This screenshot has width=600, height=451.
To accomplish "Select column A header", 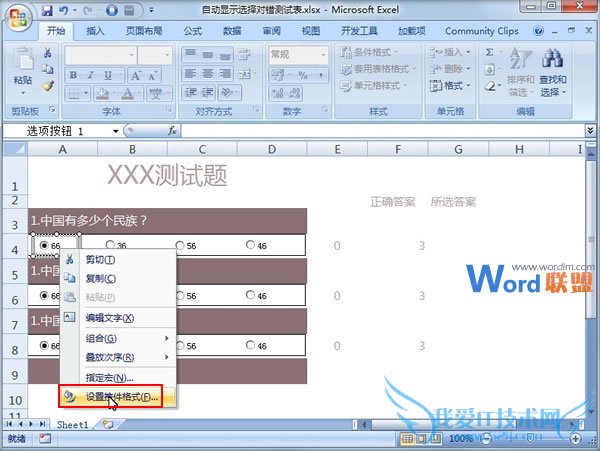I will (x=62, y=149).
